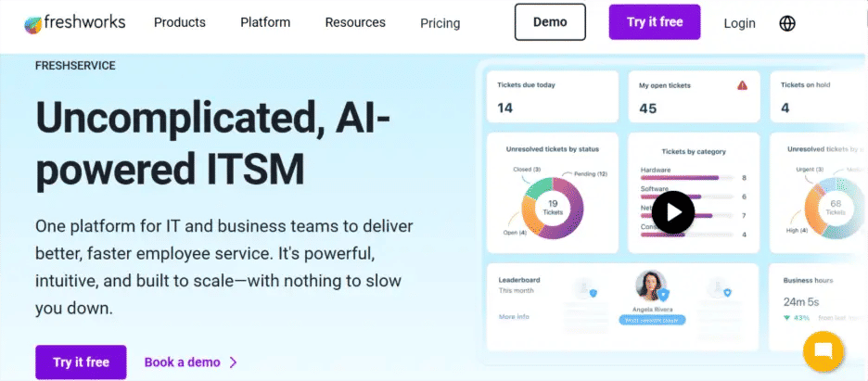Open the Login page

[x=739, y=23]
